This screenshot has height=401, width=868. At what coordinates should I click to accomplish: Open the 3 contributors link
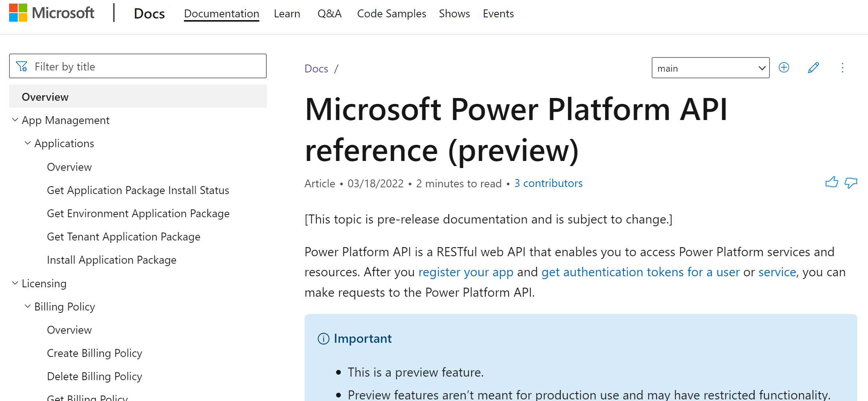tap(548, 183)
